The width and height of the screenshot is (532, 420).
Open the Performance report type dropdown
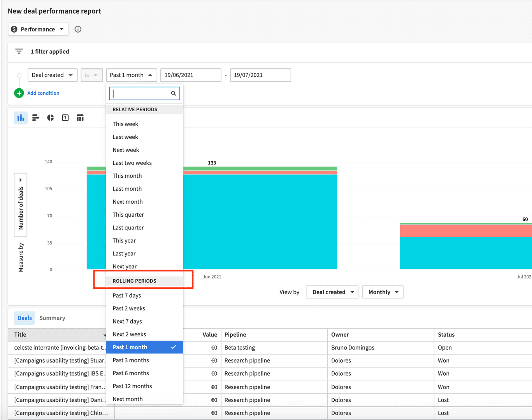pos(38,29)
